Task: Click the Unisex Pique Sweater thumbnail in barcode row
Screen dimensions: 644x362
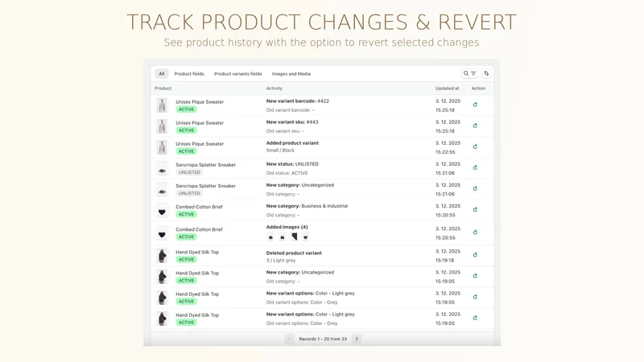Action: (163, 105)
